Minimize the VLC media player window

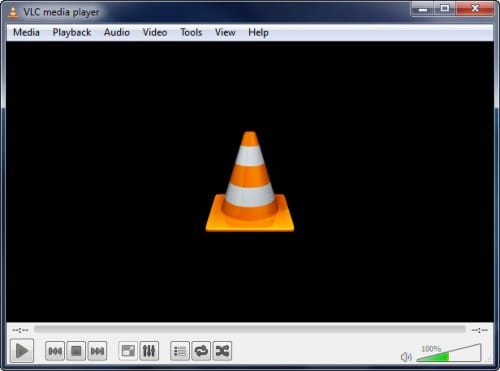click(422, 9)
